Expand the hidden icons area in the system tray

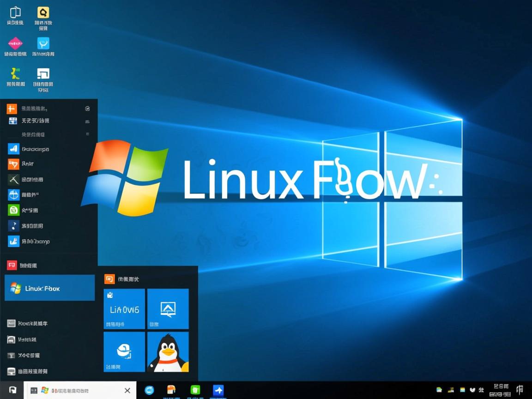pyautogui.click(x=439, y=389)
